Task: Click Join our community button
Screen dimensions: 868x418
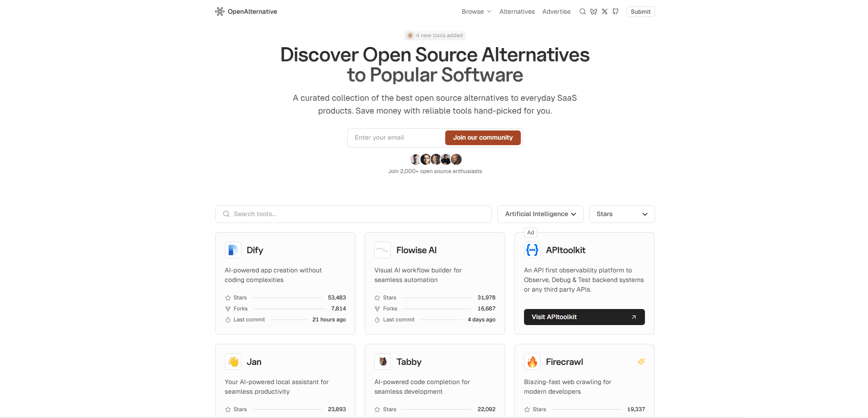Action: coord(483,137)
